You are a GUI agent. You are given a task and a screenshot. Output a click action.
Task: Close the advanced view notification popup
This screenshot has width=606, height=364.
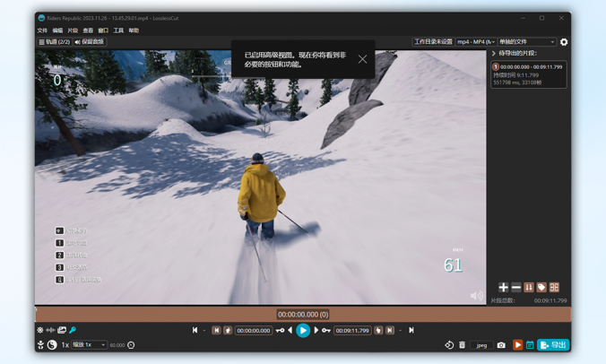(362, 59)
